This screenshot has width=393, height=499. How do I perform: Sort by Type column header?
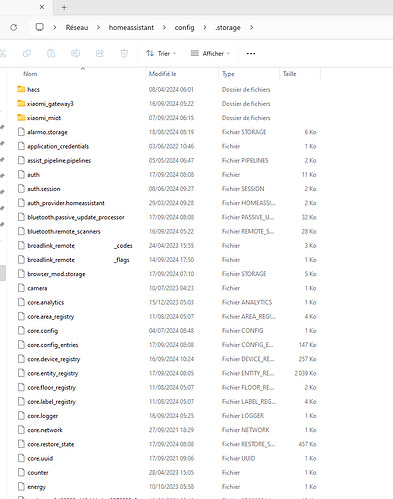click(x=228, y=74)
